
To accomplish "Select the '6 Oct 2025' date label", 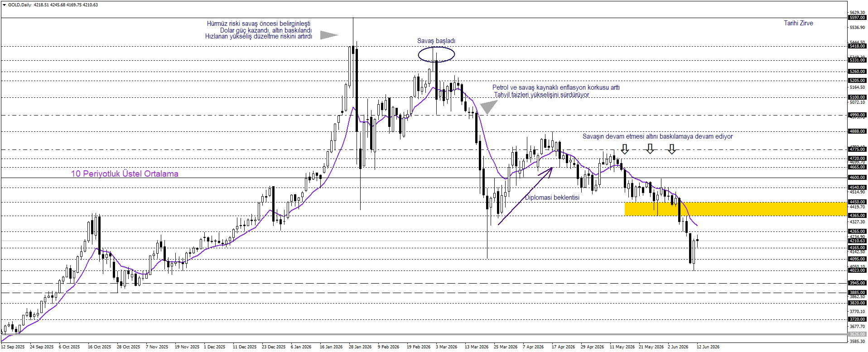I will 69,347.
